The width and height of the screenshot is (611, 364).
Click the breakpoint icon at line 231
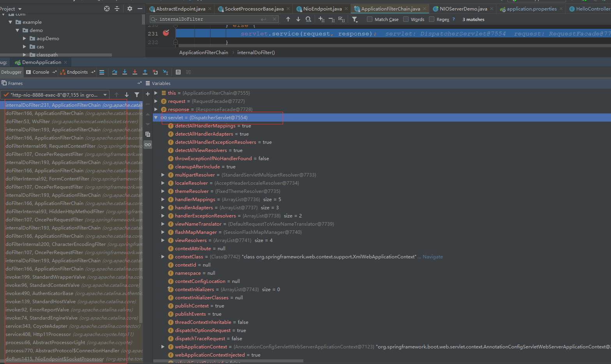(x=166, y=33)
